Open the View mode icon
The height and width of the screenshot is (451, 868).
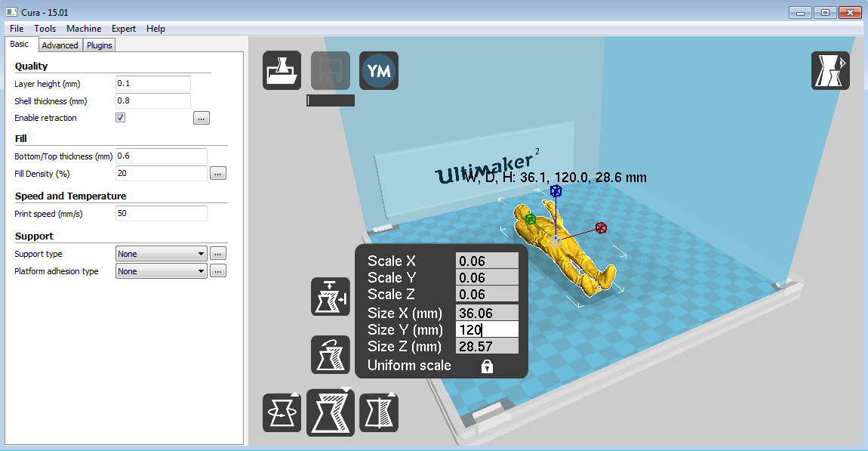pos(830,71)
